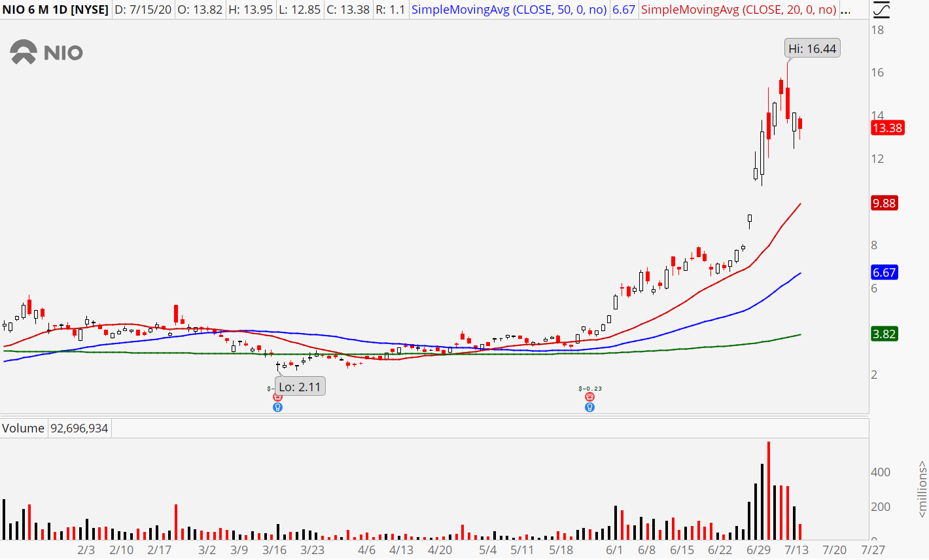The height and width of the screenshot is (560, 929).
Task: Click the O: 13.82 open value
Action: click(x=200, y=10)
